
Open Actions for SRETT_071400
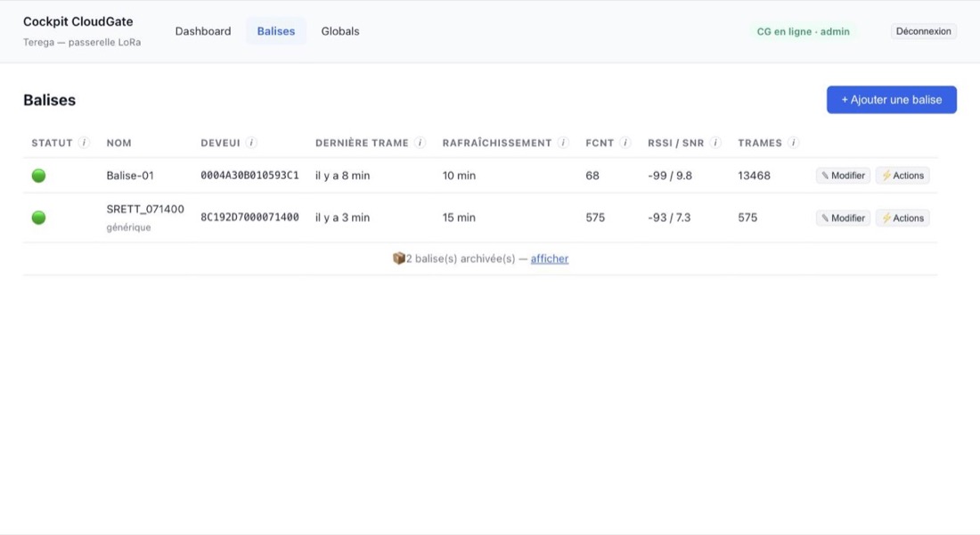tap(902, 218)
